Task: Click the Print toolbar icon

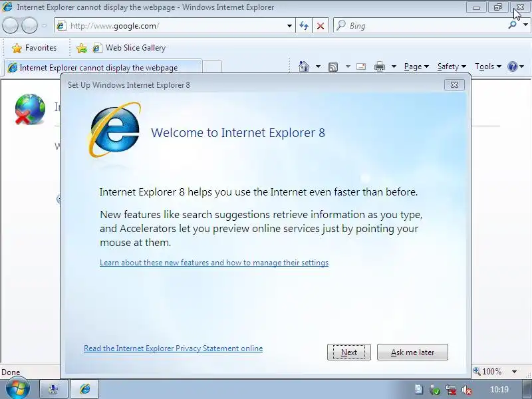Action: pyautogui.click(x=379, y=67)
